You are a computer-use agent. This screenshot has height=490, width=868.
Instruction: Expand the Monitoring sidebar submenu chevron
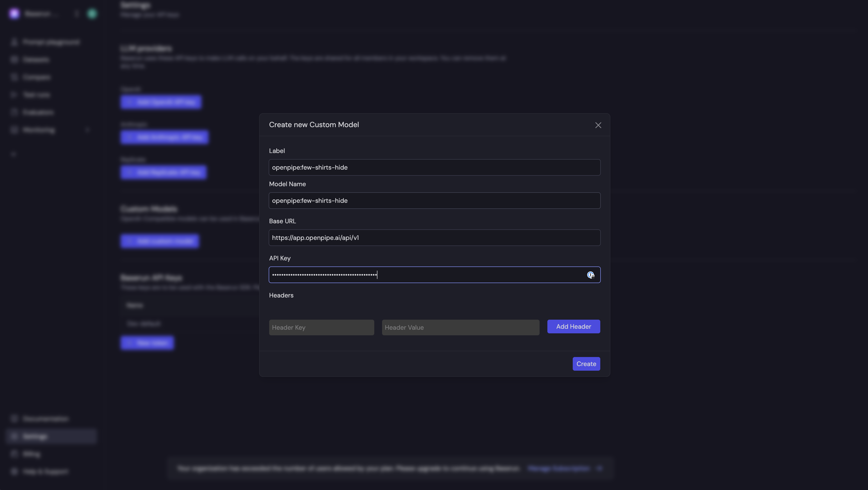[88, 130]
